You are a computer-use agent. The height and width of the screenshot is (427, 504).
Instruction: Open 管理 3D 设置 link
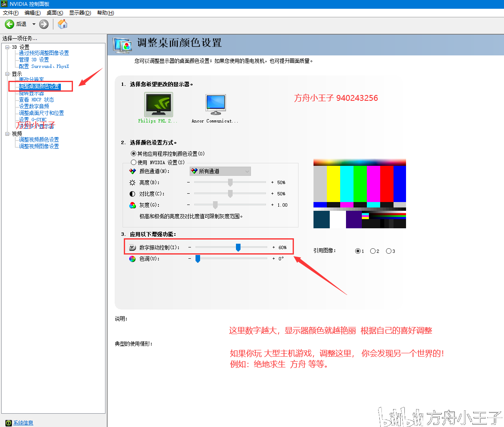coord(34,60)
